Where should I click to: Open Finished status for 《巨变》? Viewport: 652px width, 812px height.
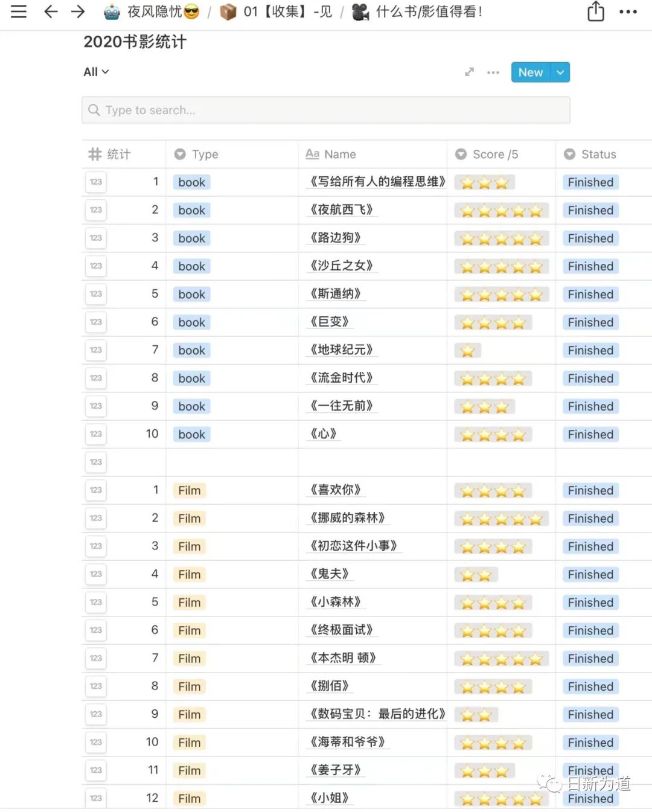(x=590, y=322)
